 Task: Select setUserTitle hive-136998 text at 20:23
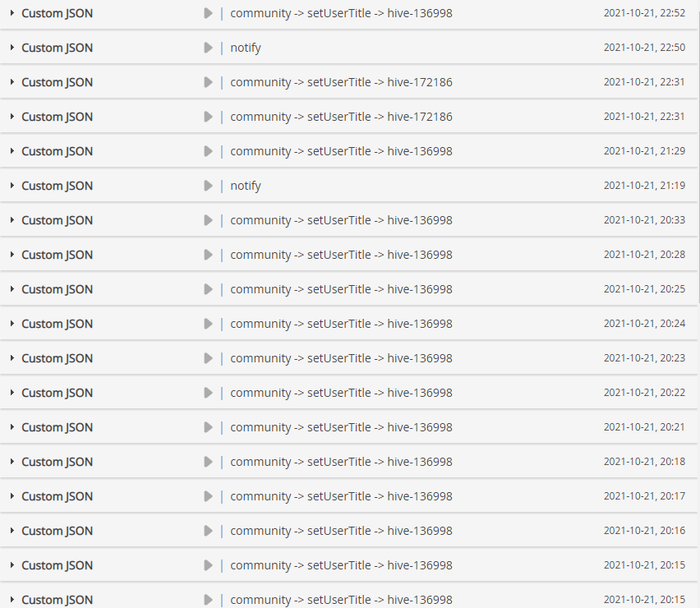click(x=341, y=358)
